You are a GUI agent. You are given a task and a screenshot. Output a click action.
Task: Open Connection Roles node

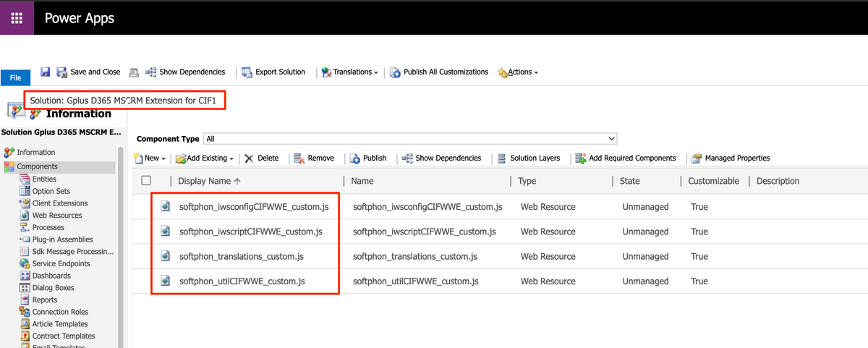click(60, 312)
